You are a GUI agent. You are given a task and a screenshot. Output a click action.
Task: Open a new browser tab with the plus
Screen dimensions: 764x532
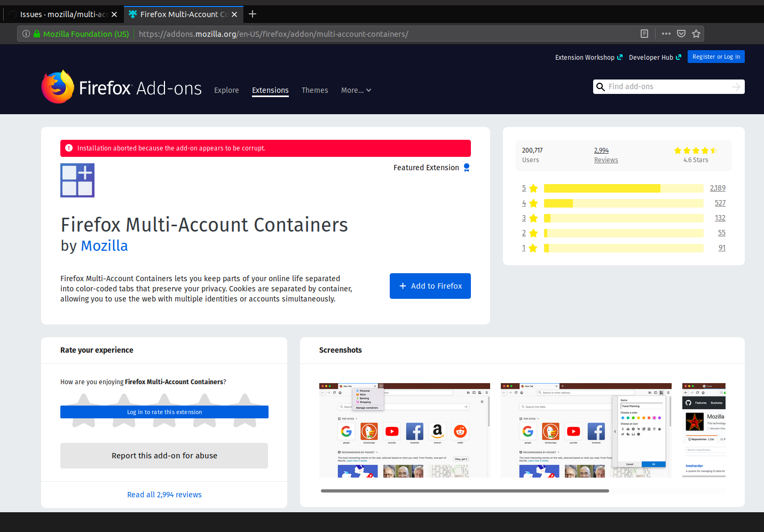click(252, 14)
